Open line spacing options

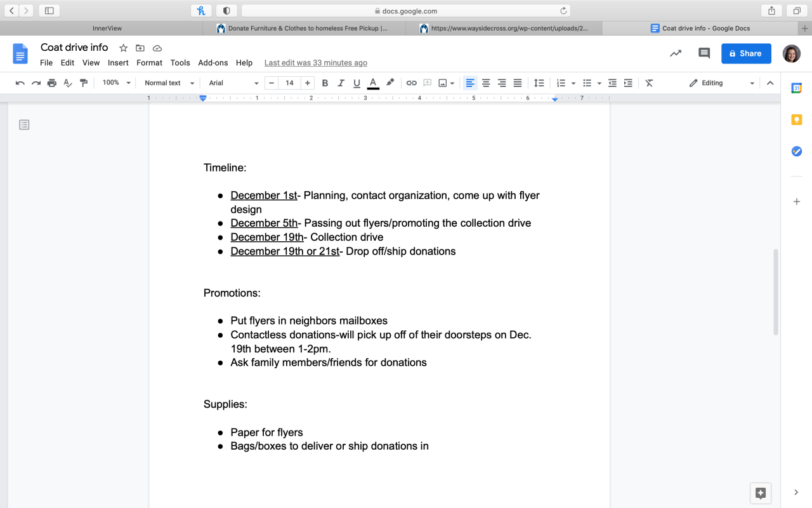[539, 83]
